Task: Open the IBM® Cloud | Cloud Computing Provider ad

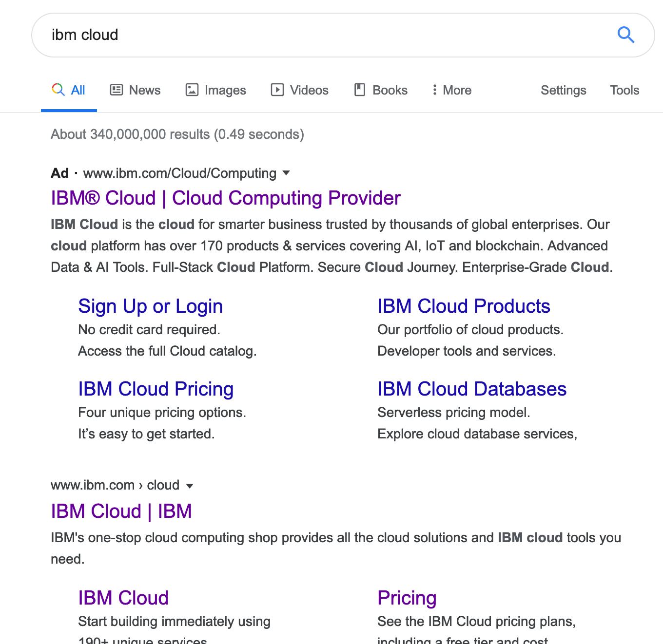Action: click(226, 198)
